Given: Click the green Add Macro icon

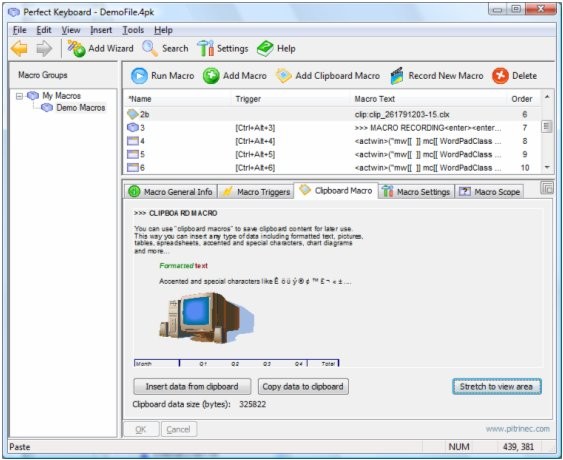Looking at the screenshot, I should click(x=211, y=76).
